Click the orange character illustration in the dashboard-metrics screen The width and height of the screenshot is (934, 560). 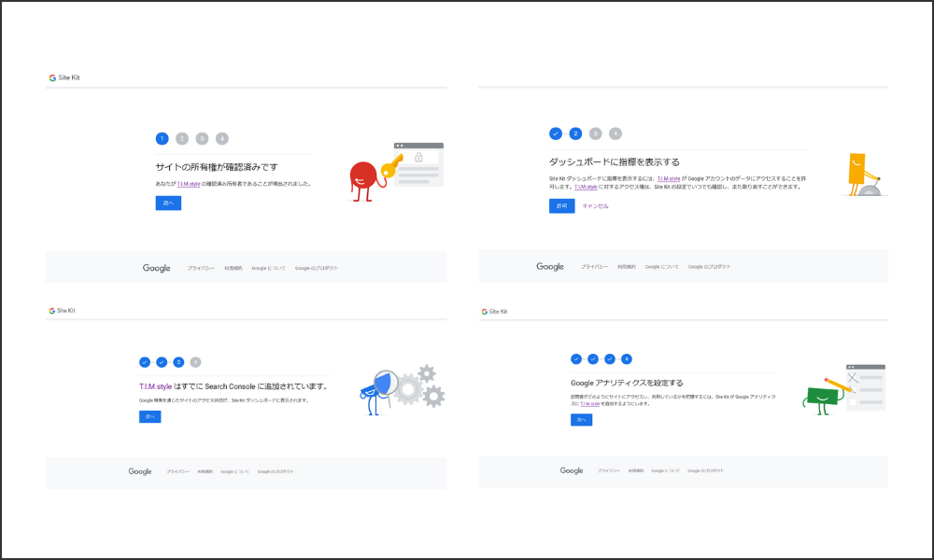[x=865, y=174]
